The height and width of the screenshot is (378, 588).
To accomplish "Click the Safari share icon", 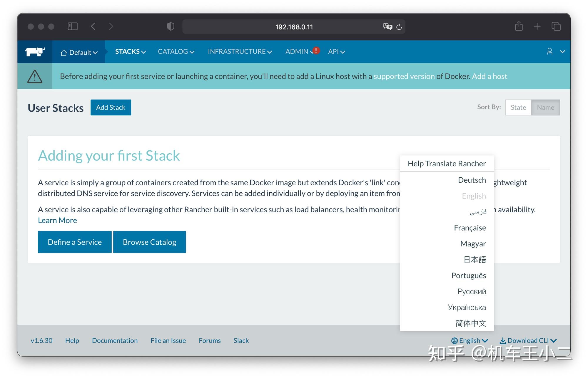I will pyautogui.click(x=519, y=26).
